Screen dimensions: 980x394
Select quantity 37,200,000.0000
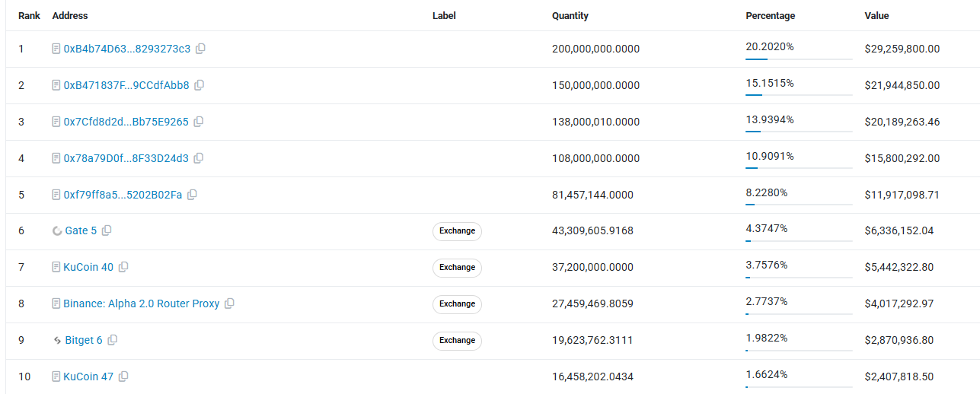[x=592, y=267]
